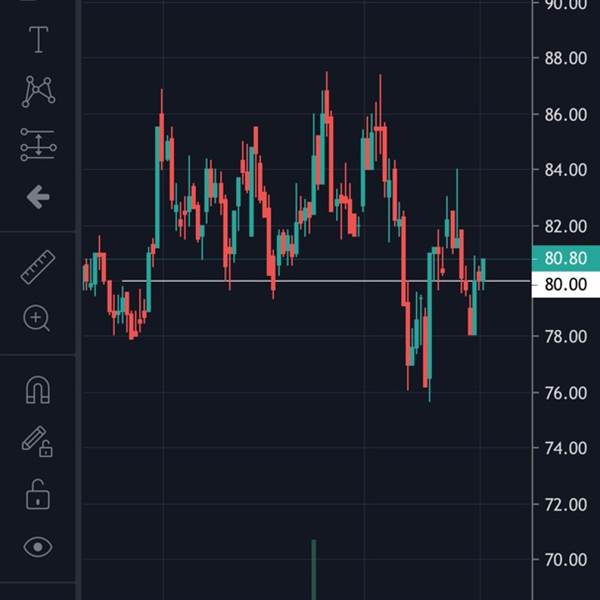Screen dimensions: 600x600
Task: Hide all drawings with eye icon
Action: [x=38, y=547]
